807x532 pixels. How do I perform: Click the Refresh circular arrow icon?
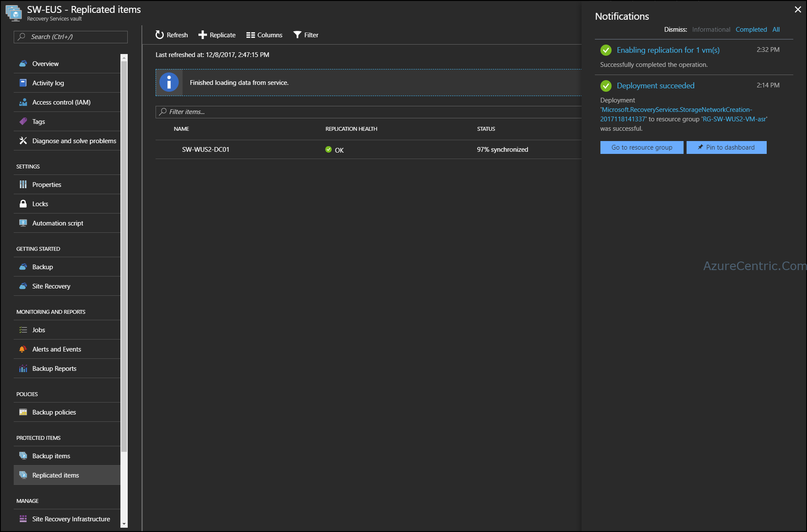click(x=159, y=35)
